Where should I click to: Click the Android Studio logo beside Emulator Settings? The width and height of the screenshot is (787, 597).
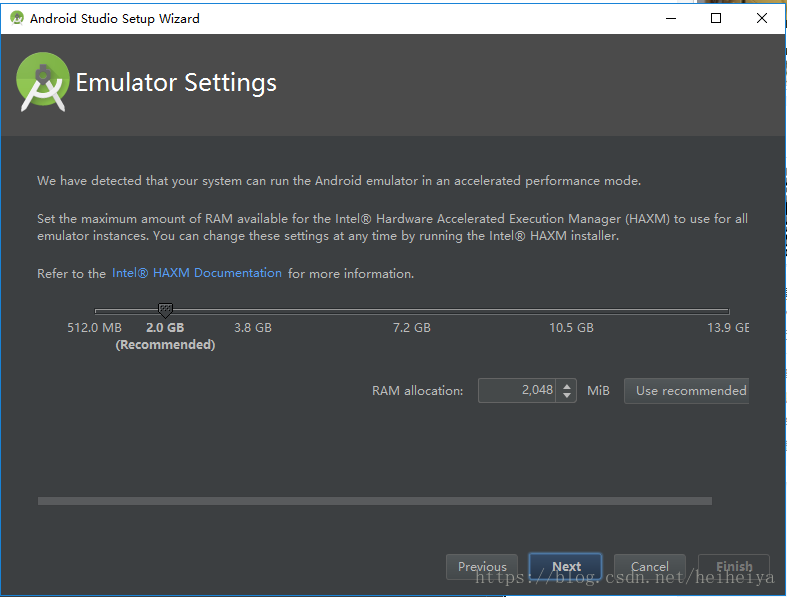click(43, 82)
